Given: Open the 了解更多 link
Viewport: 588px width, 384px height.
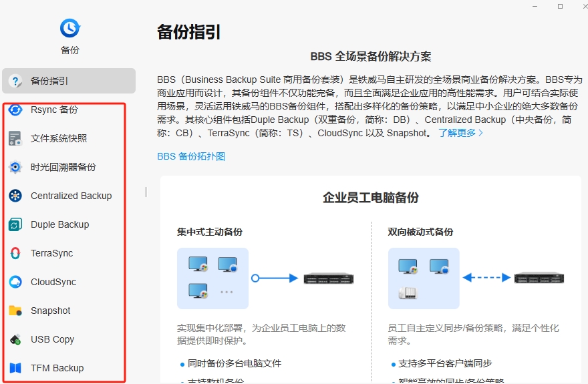Looking at the screenshot, I should [460, 133].
